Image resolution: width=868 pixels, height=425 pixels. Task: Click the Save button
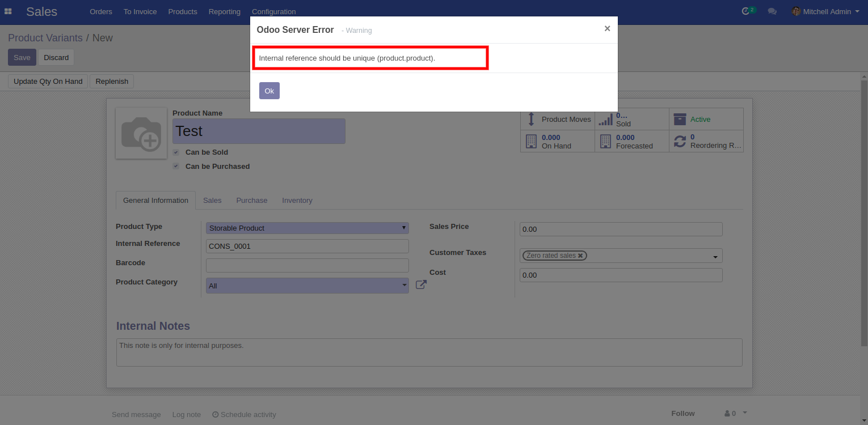pyautogui.click(x=22, y=57)
